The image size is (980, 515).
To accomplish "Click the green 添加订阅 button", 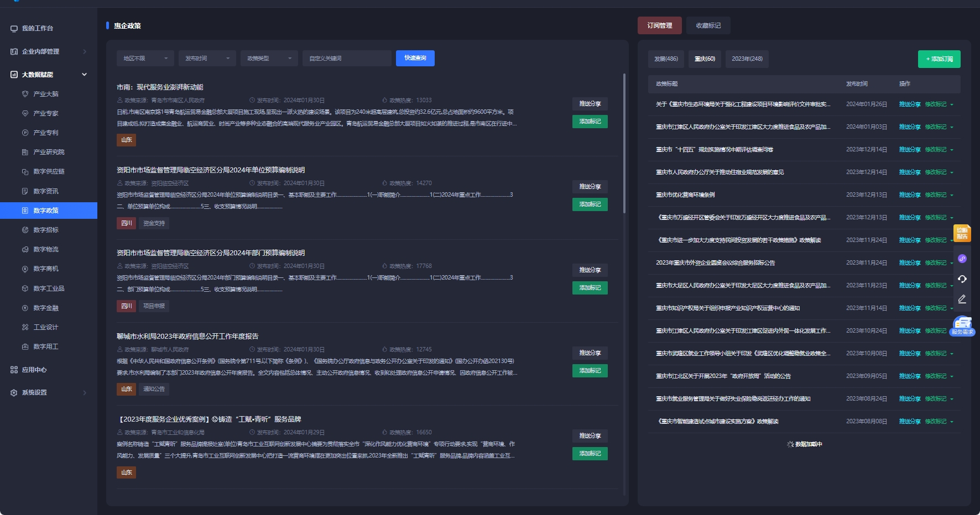I will [939, 59].
